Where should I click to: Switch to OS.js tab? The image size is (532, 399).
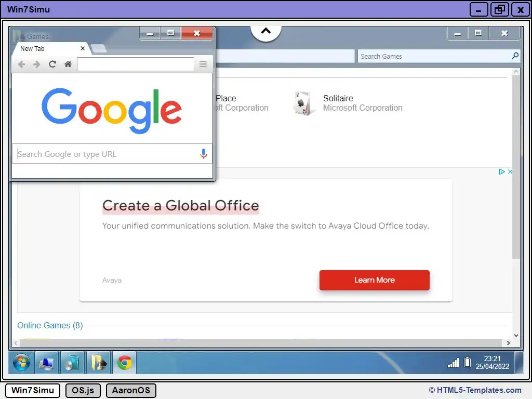click(83, 391)
